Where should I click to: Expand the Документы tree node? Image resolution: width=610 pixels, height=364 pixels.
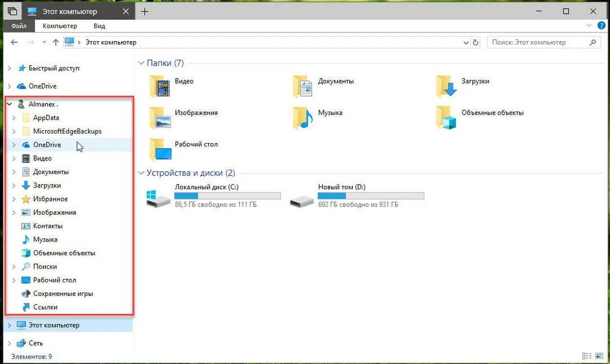(14, 172)
